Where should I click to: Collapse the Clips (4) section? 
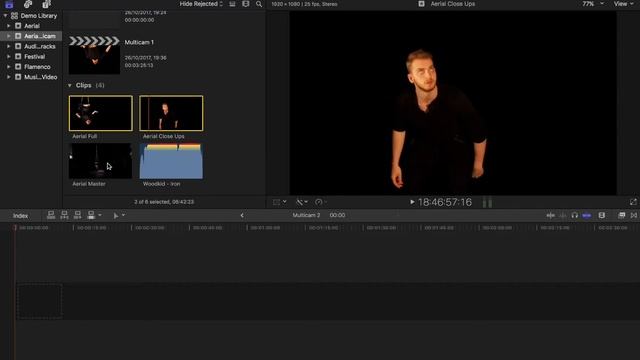[x=70, y=85]
